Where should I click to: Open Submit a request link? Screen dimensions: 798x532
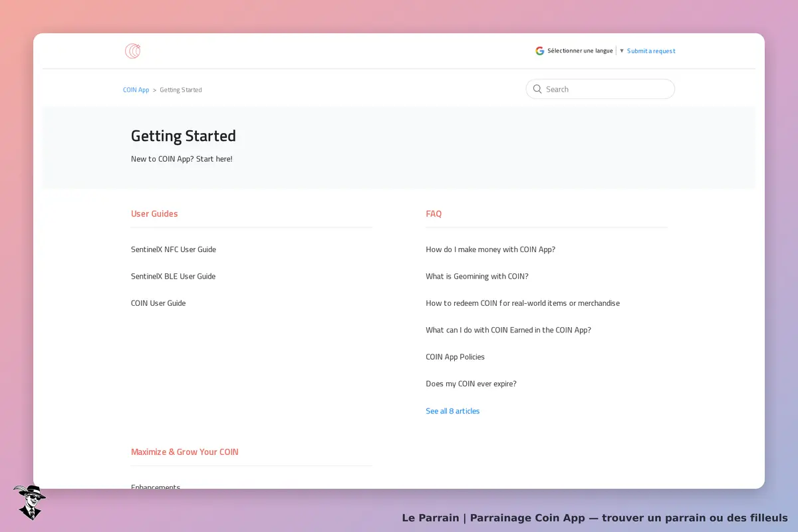(x=651, y=51)
